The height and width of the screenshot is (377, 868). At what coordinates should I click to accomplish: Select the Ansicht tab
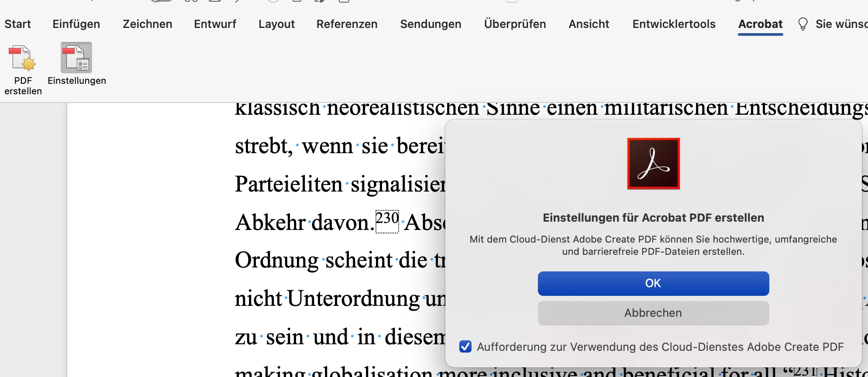point(589,24)
